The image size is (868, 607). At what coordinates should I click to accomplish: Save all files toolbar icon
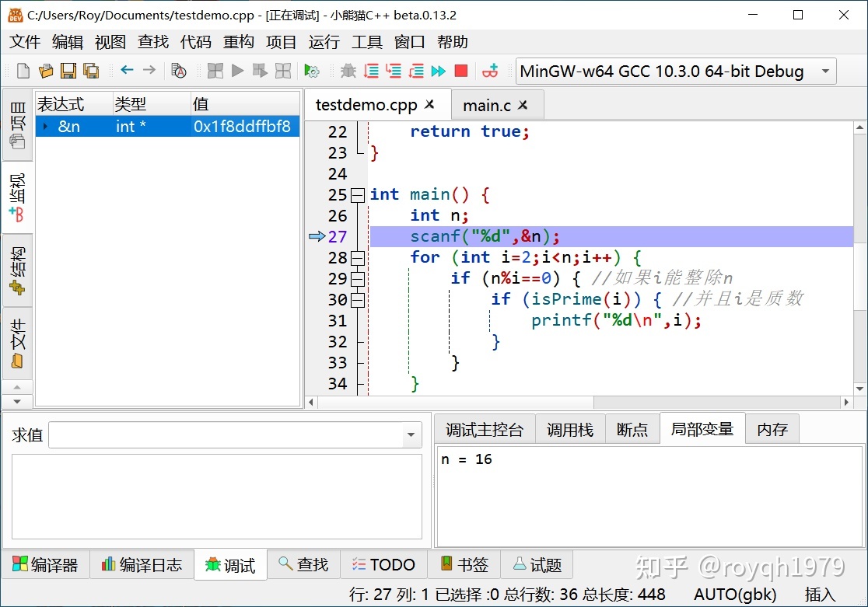pos(91,71)
